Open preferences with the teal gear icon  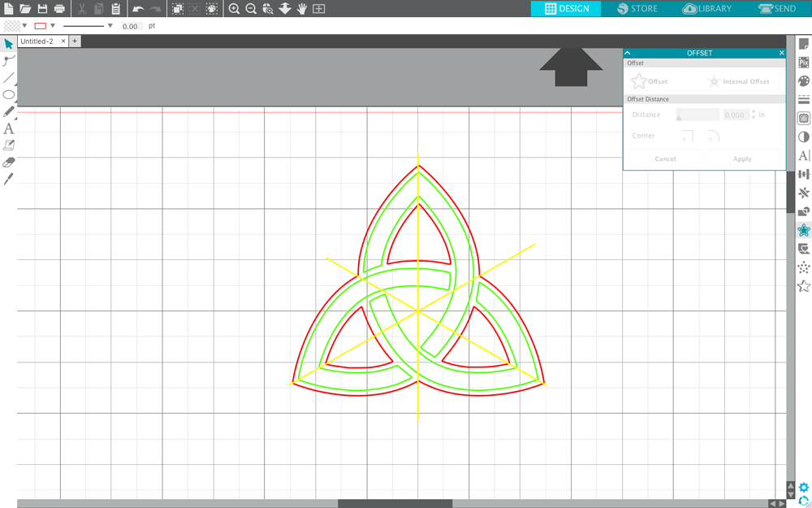pos(804,488)
